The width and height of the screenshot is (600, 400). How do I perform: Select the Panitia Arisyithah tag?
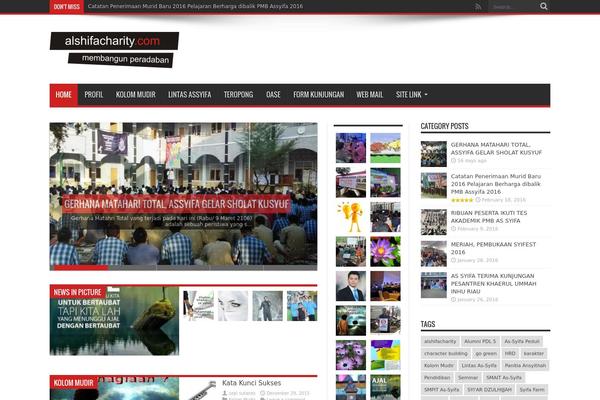(525, 366)
